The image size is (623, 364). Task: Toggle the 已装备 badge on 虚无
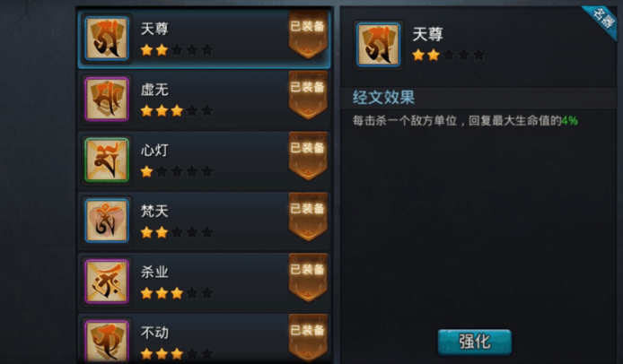[x=308, y=95]
